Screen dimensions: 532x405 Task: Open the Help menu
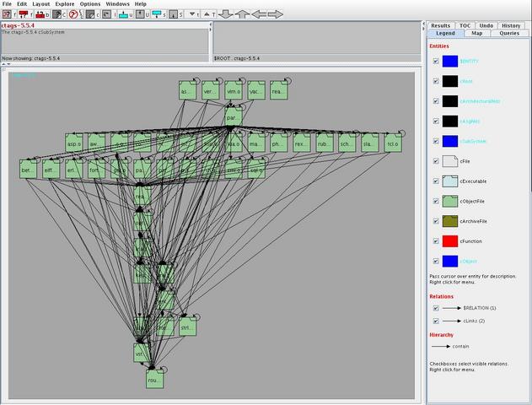141,3
